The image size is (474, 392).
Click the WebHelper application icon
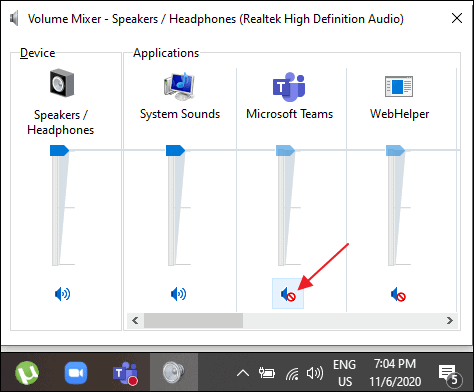coord(399,86)
